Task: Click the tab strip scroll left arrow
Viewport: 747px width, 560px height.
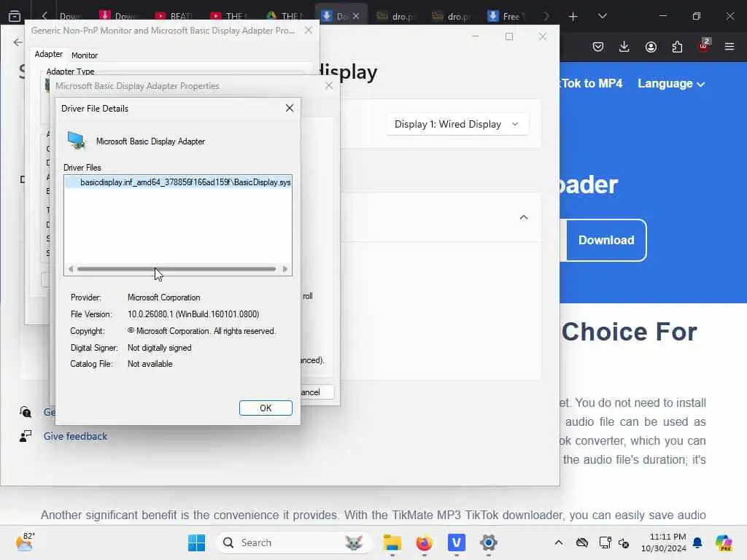Action: tap(44, 16)
